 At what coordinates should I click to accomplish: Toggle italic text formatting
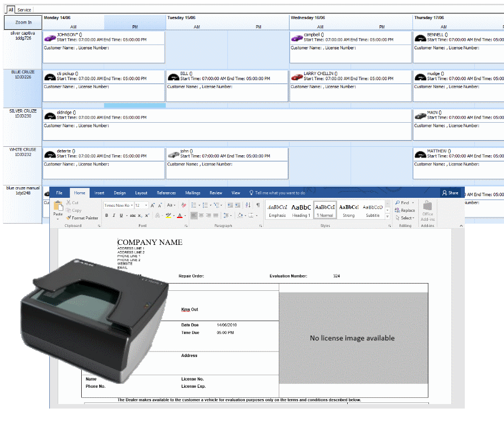[x=114, y=215]
